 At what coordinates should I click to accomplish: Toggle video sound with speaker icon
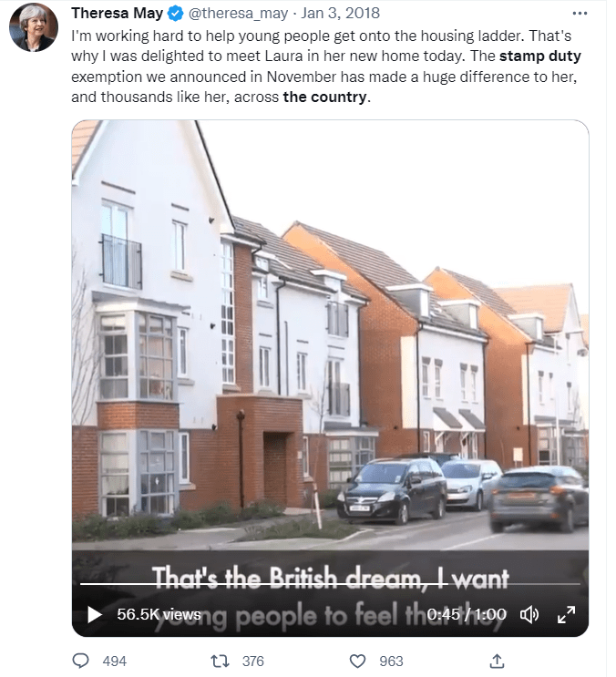pyautogui.click(x=529, y=614)
